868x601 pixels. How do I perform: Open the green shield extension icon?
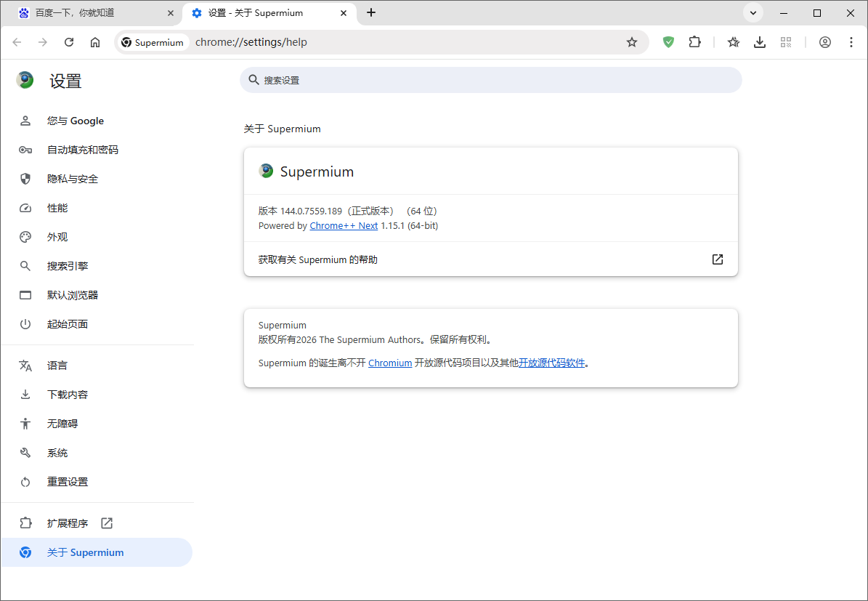[x=668, y=42]
